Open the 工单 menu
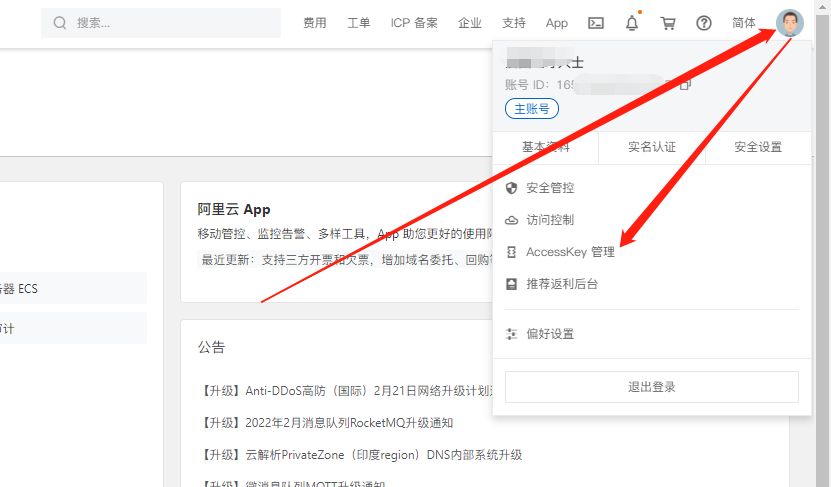 (359, 23)
